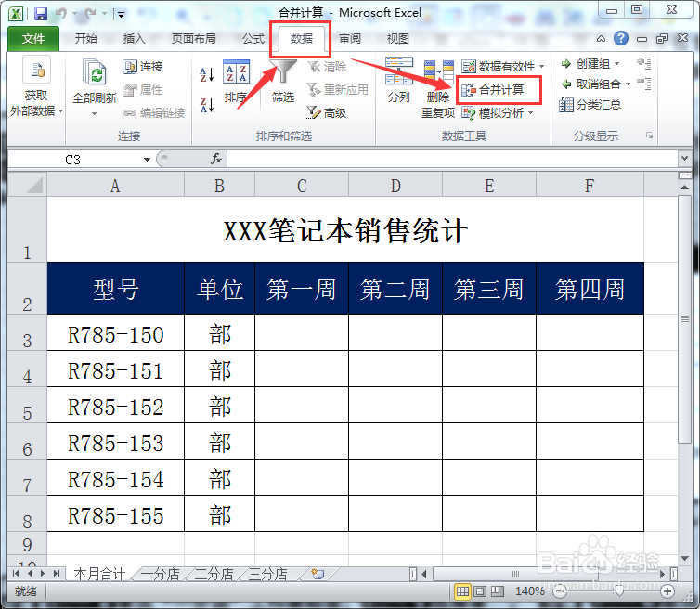Open the 排序 sort dialog icon
Screen dimensions: 700x609
click(x=236, y=71)
